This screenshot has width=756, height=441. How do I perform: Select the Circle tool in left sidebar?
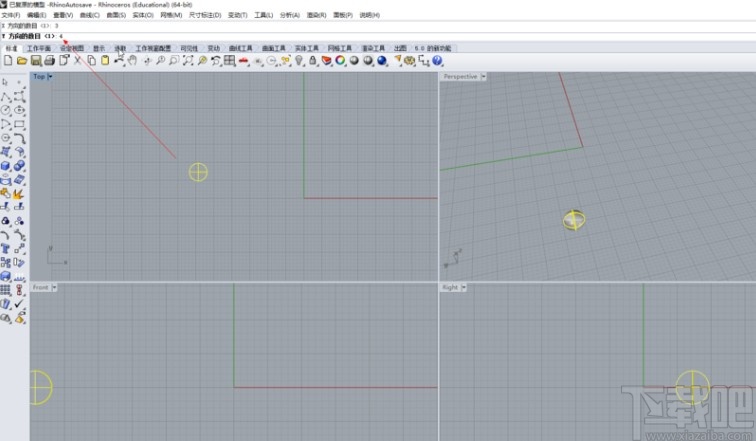tap(6, 110)
